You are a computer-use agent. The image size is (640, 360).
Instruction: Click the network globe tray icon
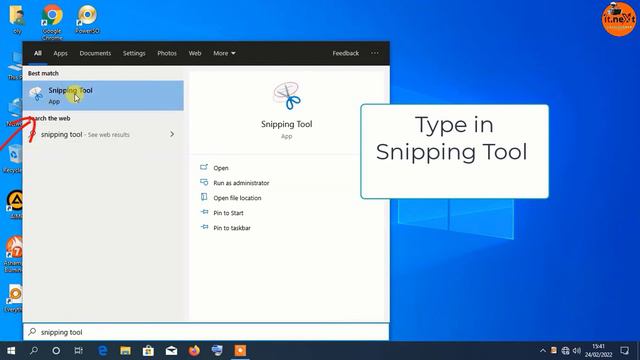tap(565, 351)
